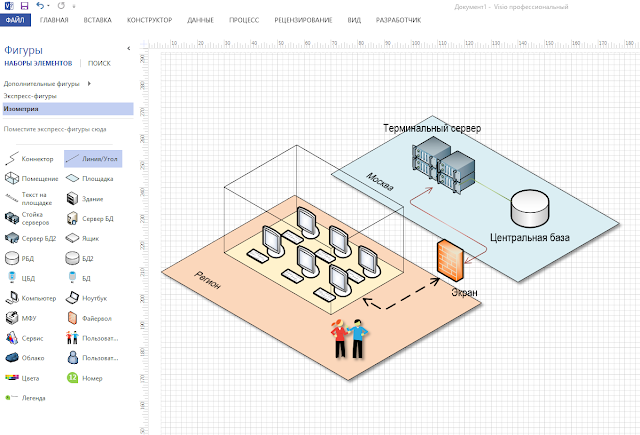Open the КОНСТРУКТОР ribbon tab
Screen dimensions: 640x435
(149, 20)
